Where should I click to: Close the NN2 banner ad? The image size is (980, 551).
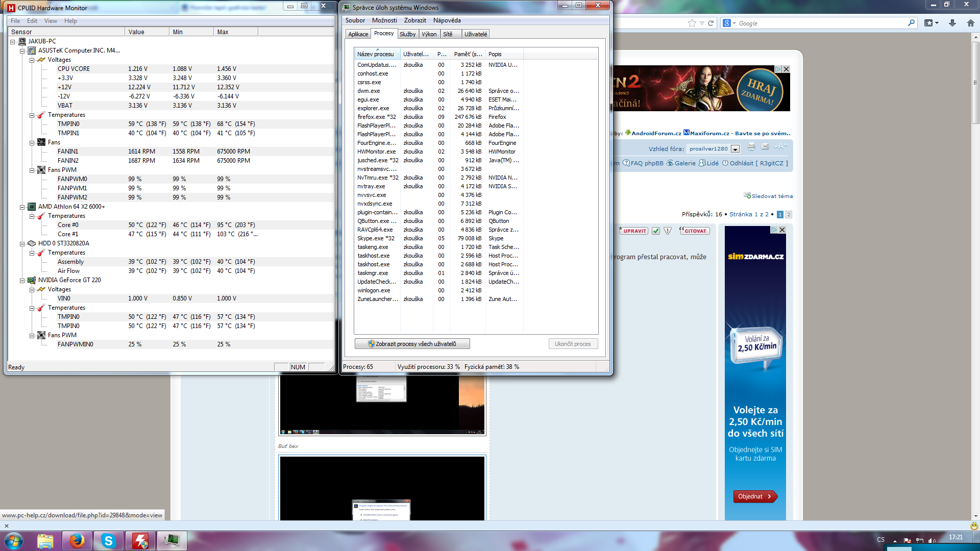click(787, 69)
